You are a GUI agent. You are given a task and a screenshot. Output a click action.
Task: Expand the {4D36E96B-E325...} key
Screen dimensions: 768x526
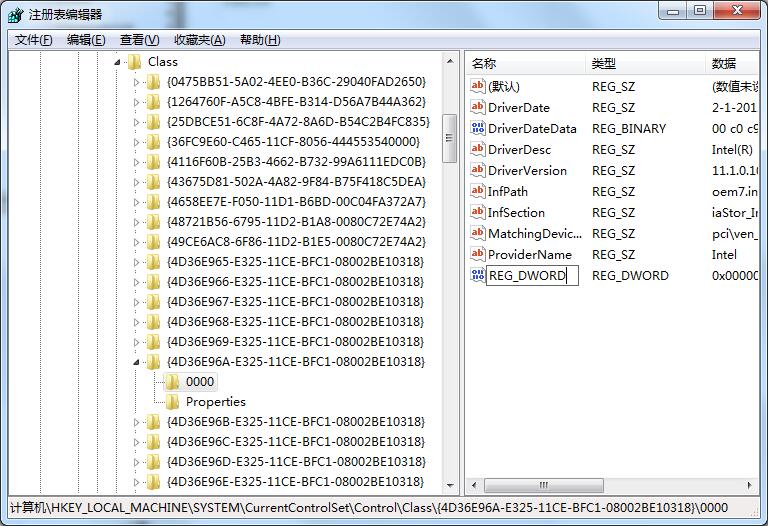137,422
